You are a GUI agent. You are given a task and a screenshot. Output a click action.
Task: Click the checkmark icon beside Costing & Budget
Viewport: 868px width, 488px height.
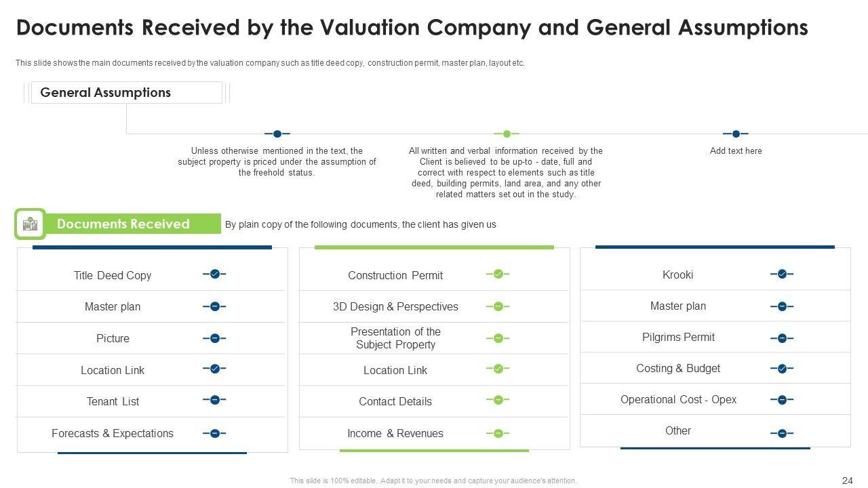[x=782, y=369]
